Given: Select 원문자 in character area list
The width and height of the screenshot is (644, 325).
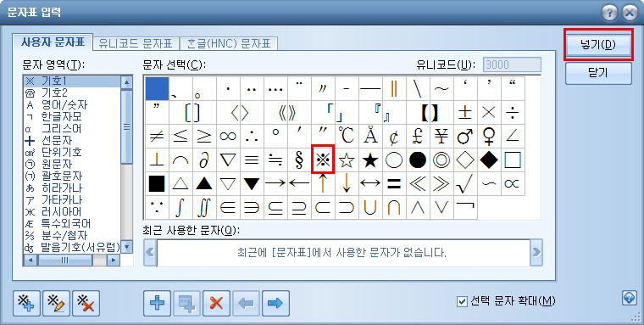Looking at the screenshot, I should coord(72,164).
